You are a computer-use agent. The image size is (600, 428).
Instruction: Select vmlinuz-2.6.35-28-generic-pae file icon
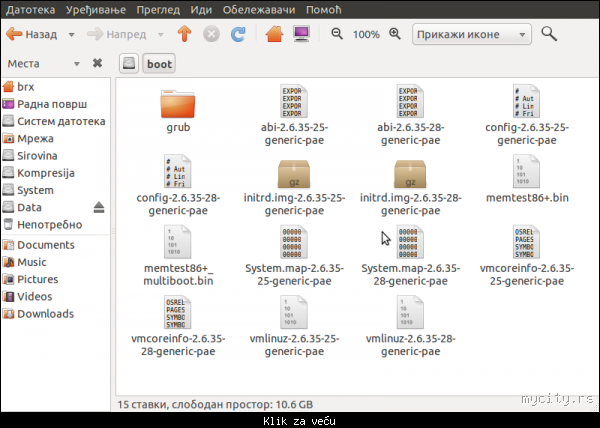click(x=410, y=312)
